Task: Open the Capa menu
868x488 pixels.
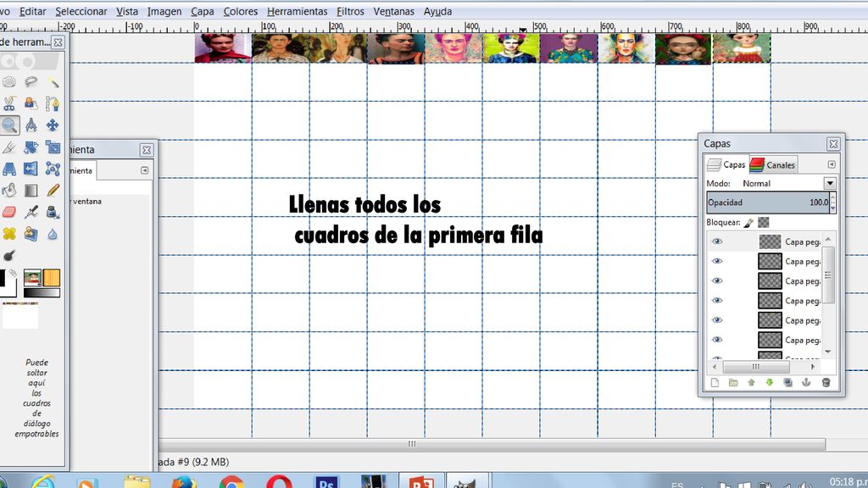Action: [x=202, y=11]
